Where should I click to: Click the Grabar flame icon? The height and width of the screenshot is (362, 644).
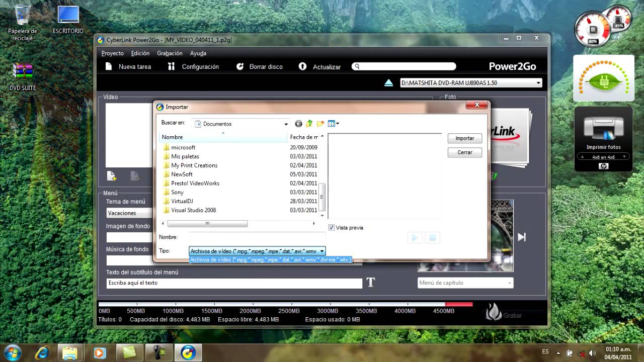pos(494,312)
